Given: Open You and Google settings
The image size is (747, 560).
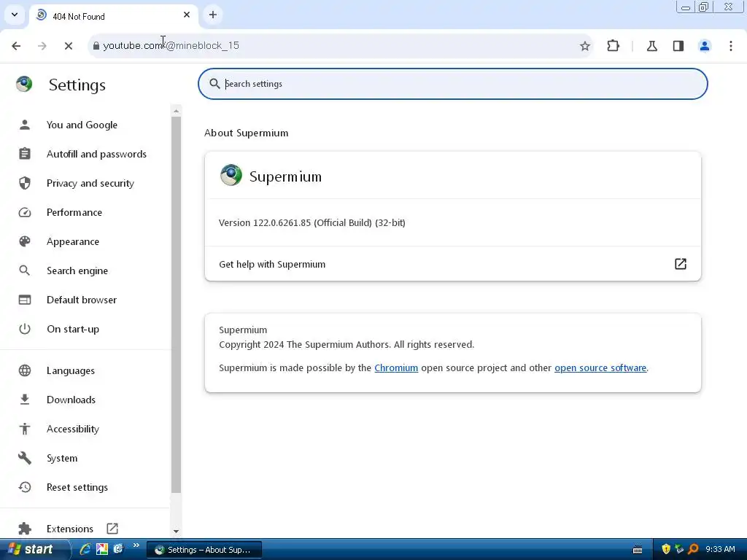Looking at the screenshot, I should 85,125.
